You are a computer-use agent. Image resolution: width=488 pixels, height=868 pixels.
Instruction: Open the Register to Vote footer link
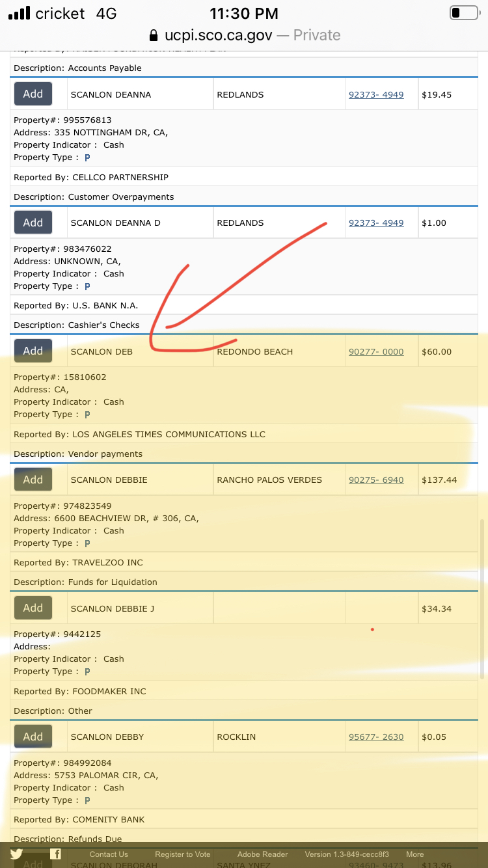[183, 854]
